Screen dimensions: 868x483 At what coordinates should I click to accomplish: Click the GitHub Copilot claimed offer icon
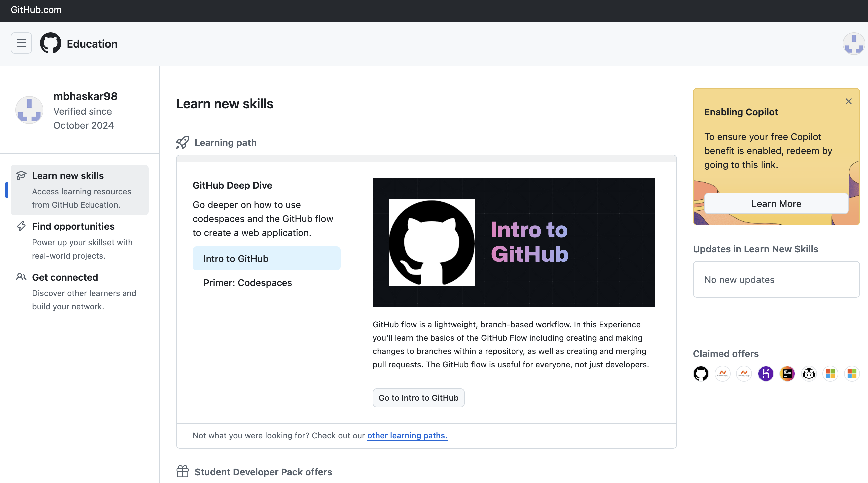[809, 373]
